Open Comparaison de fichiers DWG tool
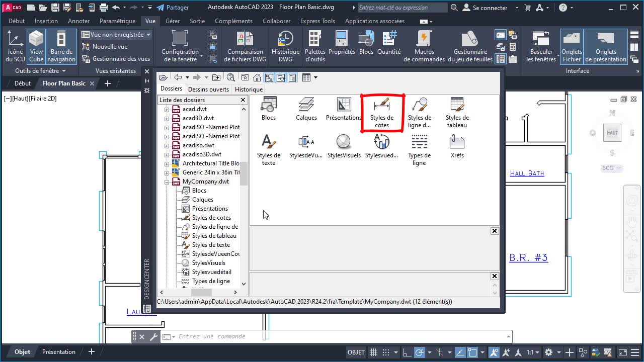 click(x=245, y=46)
